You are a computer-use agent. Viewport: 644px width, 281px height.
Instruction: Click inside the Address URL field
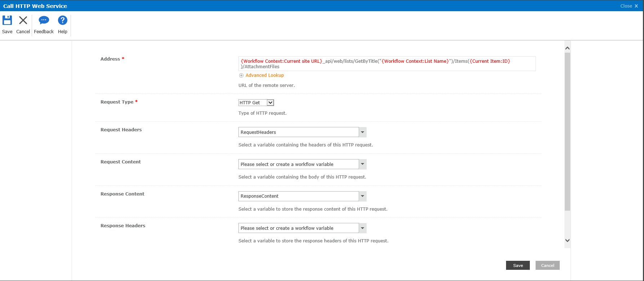387,63
